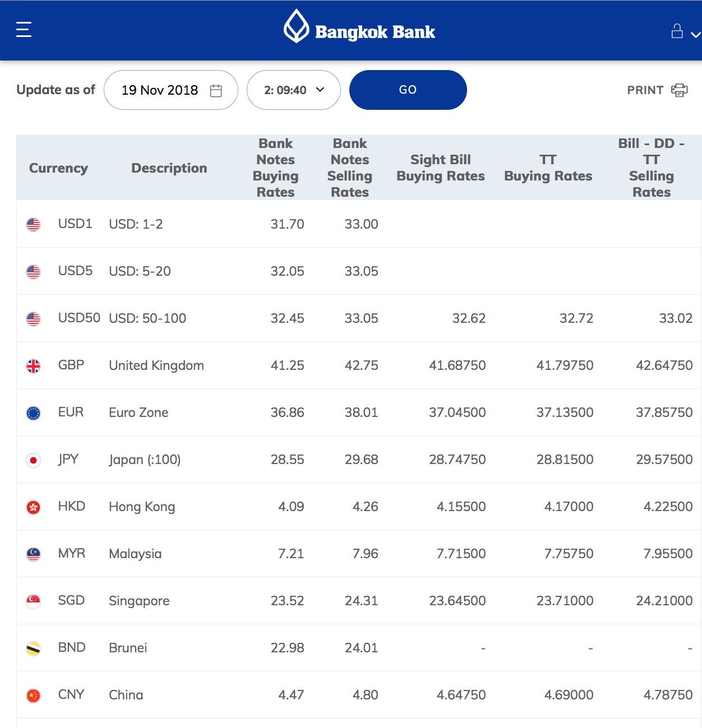Click the Bangkok Bank logo
702x728 pixels.
click(359, 27)
